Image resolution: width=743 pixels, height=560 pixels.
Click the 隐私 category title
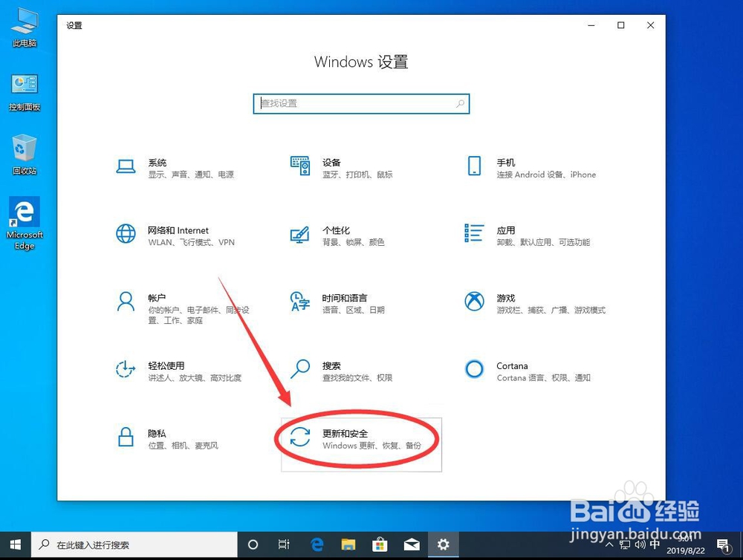pos(158,433)
